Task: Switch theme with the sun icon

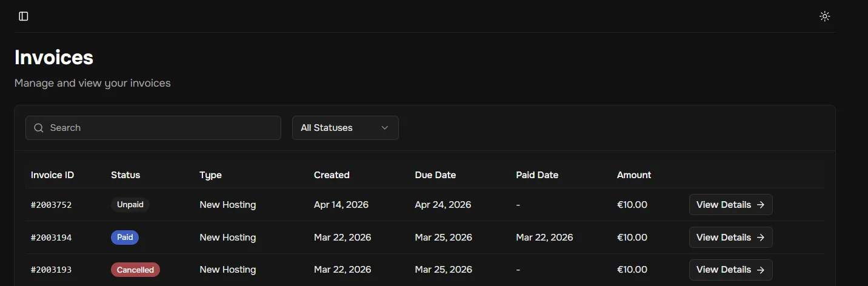Action: tap(824, 16)
